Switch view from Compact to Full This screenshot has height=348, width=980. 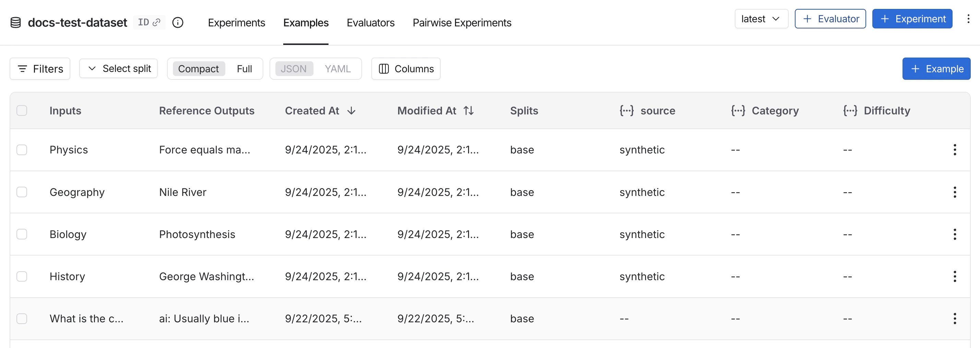[244, 69]
